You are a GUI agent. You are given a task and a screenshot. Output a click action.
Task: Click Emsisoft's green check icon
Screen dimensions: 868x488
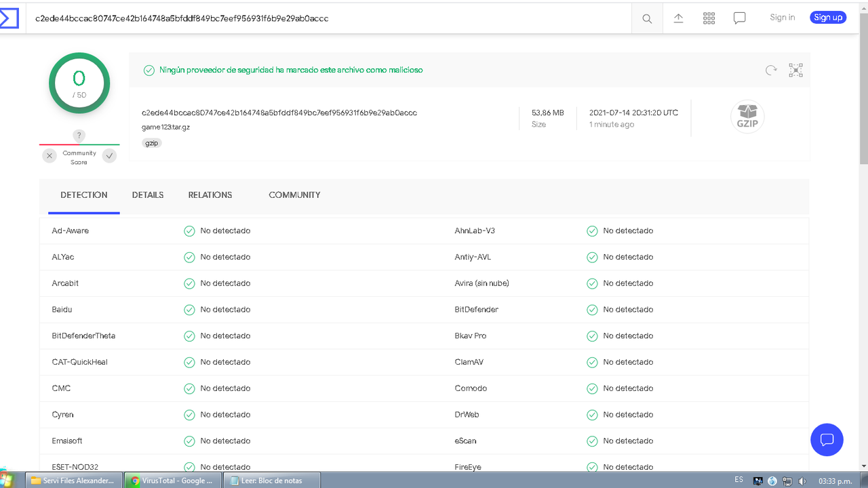pos(189,441)
